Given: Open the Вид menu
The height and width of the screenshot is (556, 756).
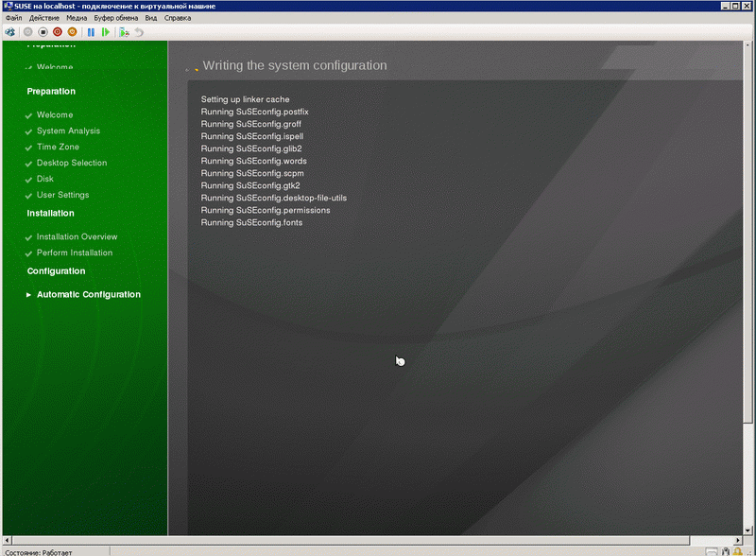Looking at the screenshot, I should (x=151, y=18).
